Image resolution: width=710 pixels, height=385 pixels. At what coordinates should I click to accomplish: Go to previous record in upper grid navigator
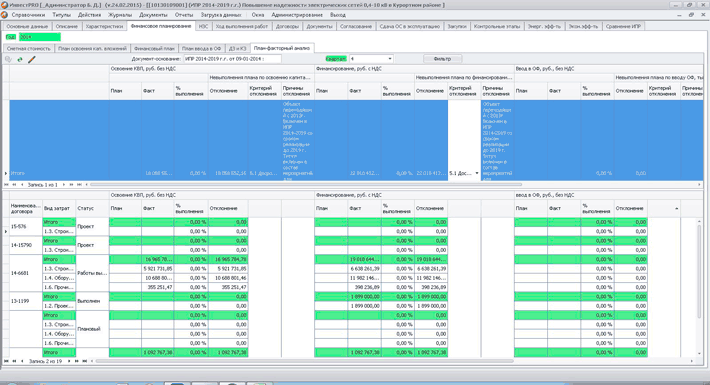tap(22, 185)
